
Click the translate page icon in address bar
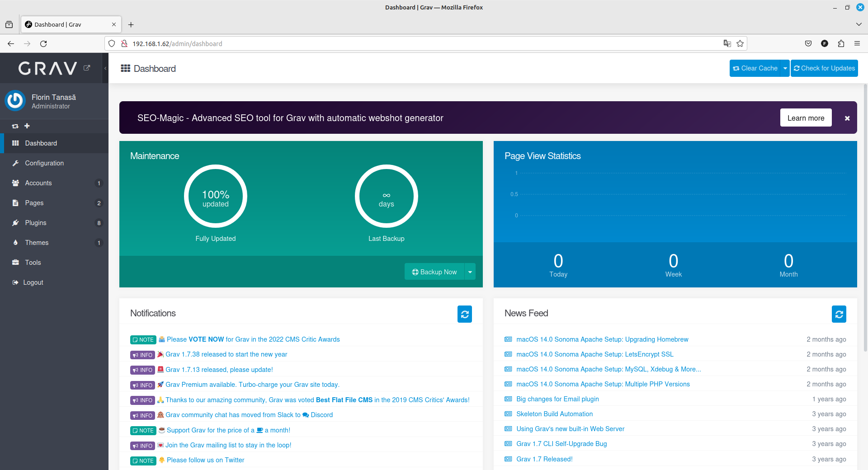[x=727, y=44]
